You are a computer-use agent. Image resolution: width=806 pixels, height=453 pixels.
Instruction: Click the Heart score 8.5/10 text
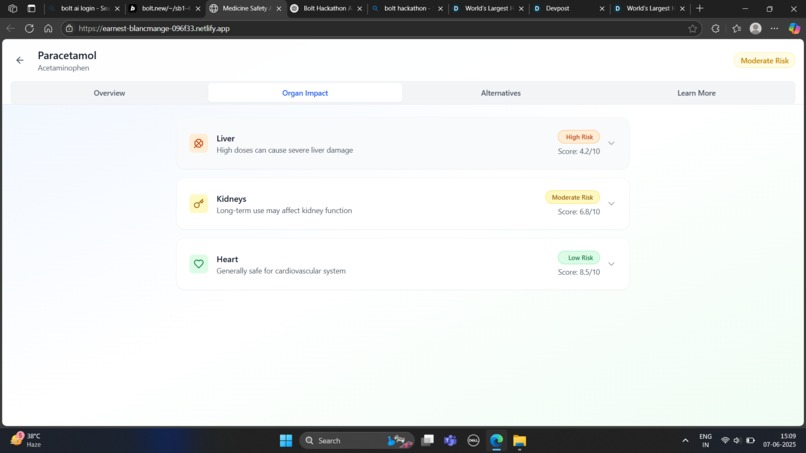(x=579, y=272)
